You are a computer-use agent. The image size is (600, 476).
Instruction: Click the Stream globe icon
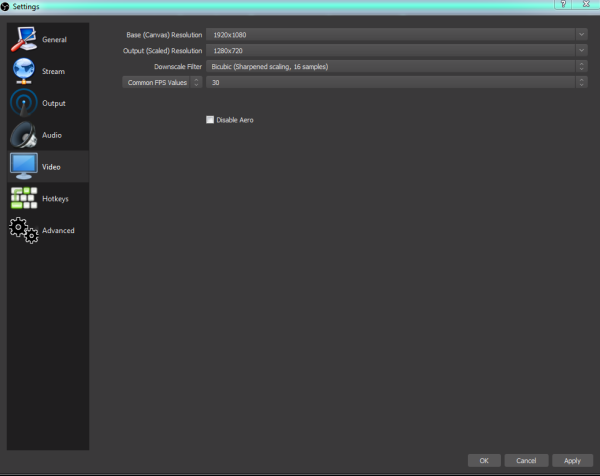tap(24, 71)
